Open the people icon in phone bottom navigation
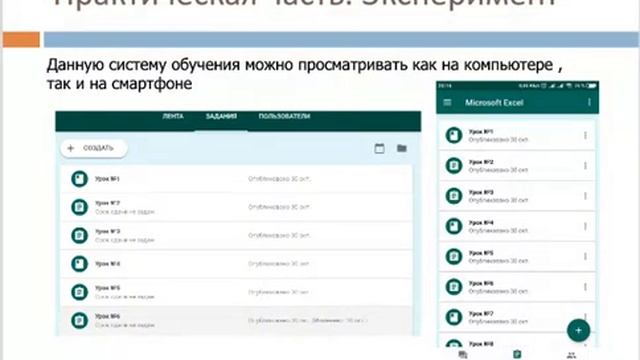This screenshot has width=640, height=360. [x=571, y=355]
